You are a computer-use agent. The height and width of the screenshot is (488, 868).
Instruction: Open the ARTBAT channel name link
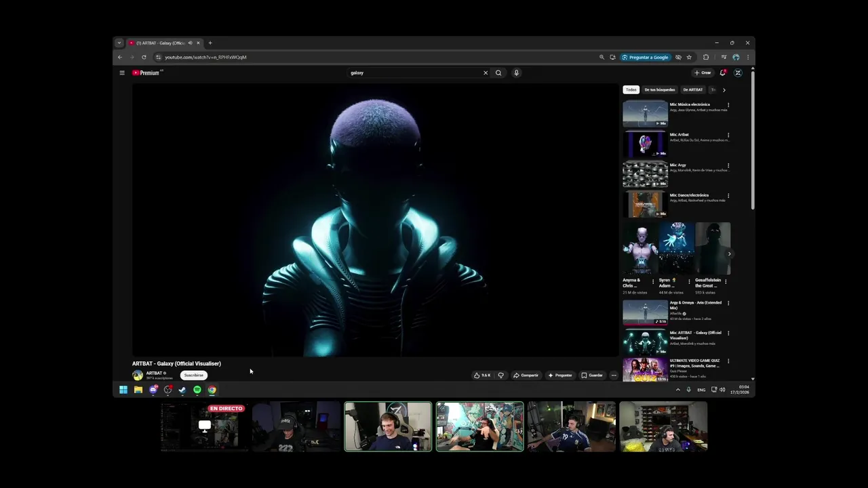[x=154, y=373]
